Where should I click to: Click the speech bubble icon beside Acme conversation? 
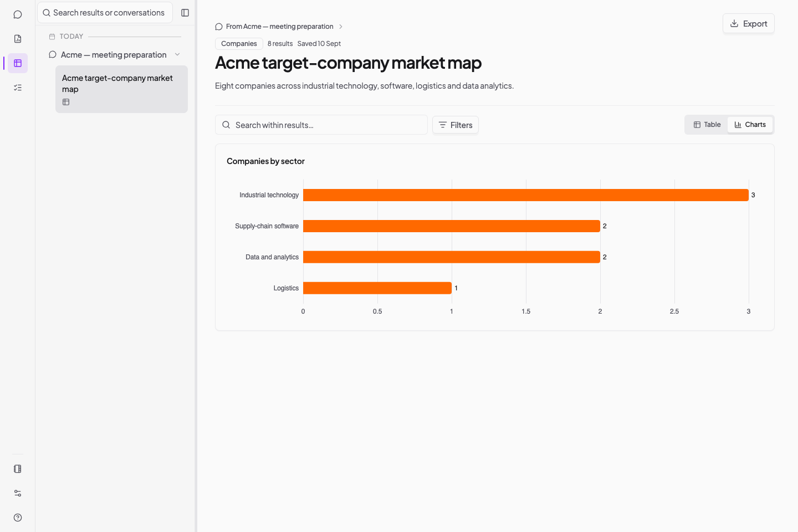tap(53, 54)
